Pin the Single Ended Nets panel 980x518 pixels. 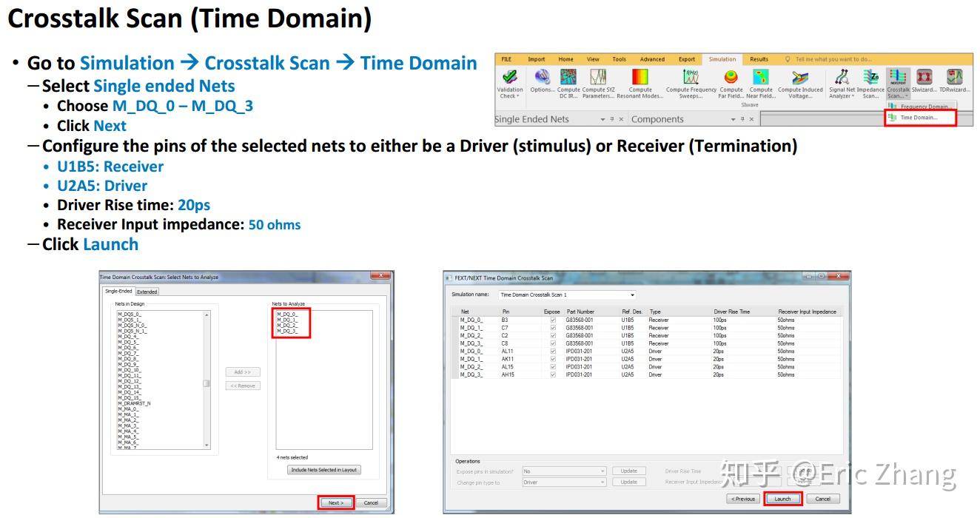(611, 119)
